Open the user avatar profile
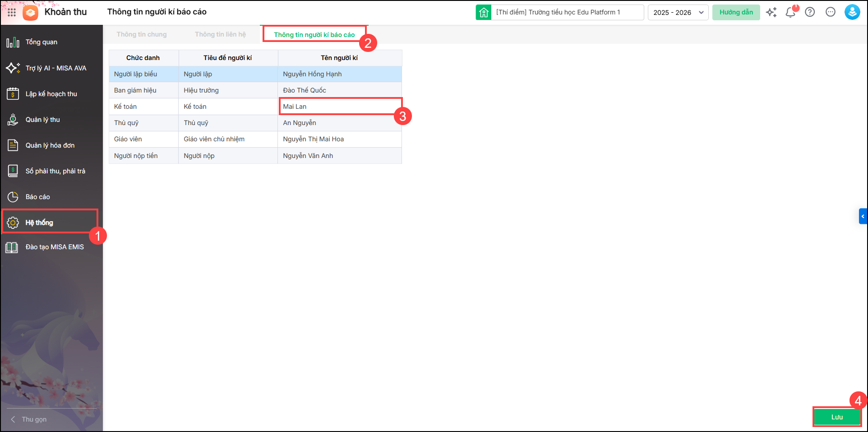Image resolution: width=868 pixels, height=432 pixels. (x=852, y=12)
